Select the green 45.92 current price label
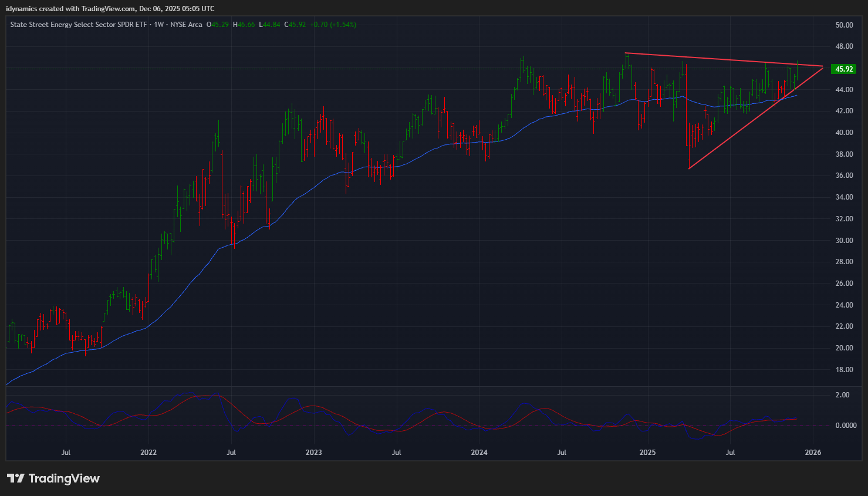 (x=843, y=69)
